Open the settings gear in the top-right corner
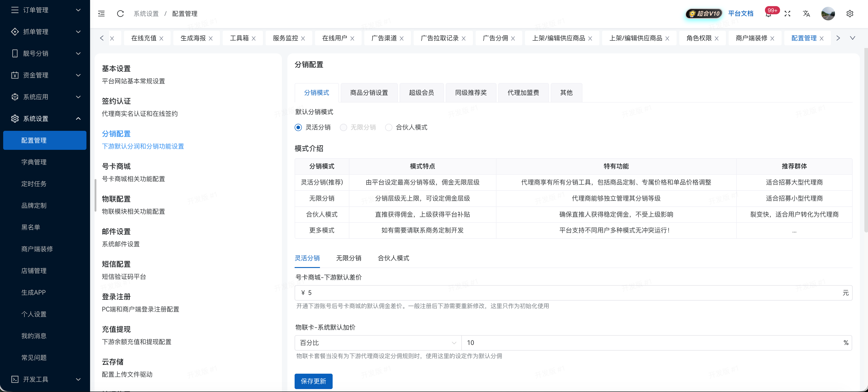Image resolution: width=868 pixels, height=392 pixels. (850, 14)
